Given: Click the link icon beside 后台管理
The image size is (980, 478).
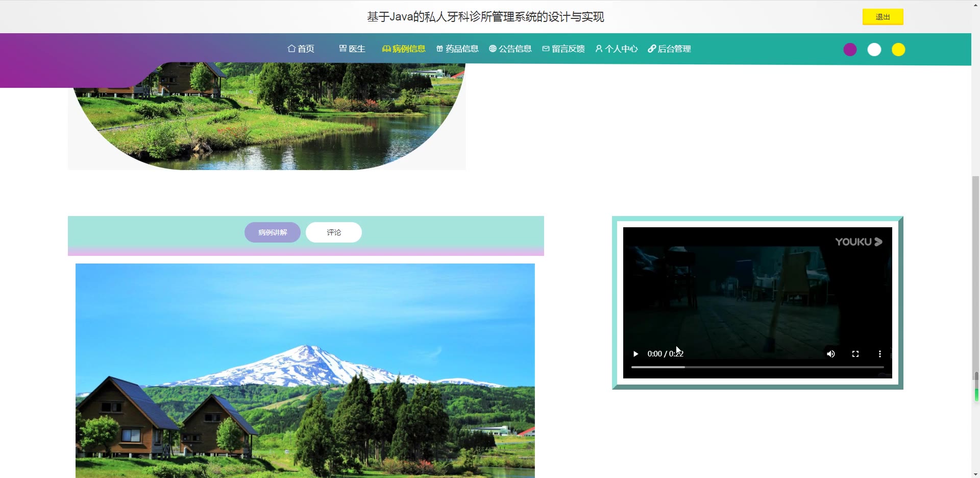Looking at the screenshot, I should (x=652, y=49).
